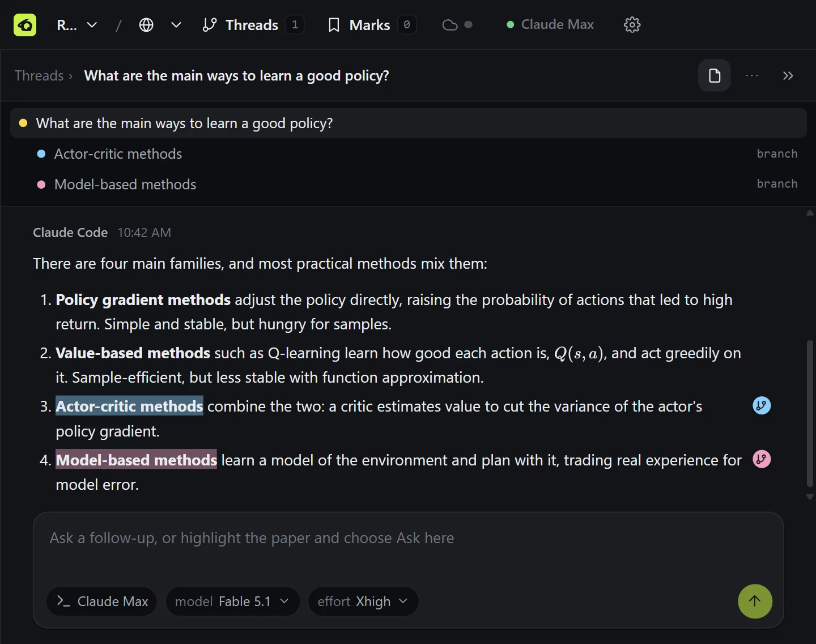The width and height of the screenshot is (816, 644).
Task: Open the globe workspace icon
Action: click(x=146, y=25)
